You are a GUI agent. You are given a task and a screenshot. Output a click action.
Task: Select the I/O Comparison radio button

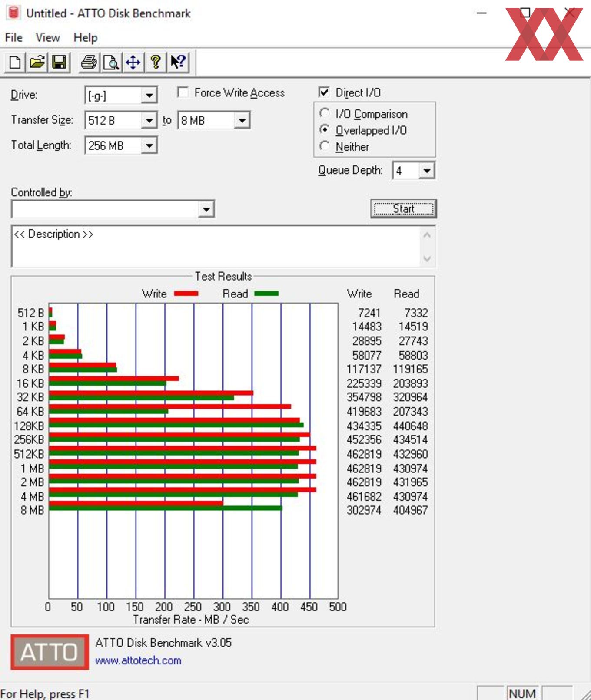click(324, 113)
